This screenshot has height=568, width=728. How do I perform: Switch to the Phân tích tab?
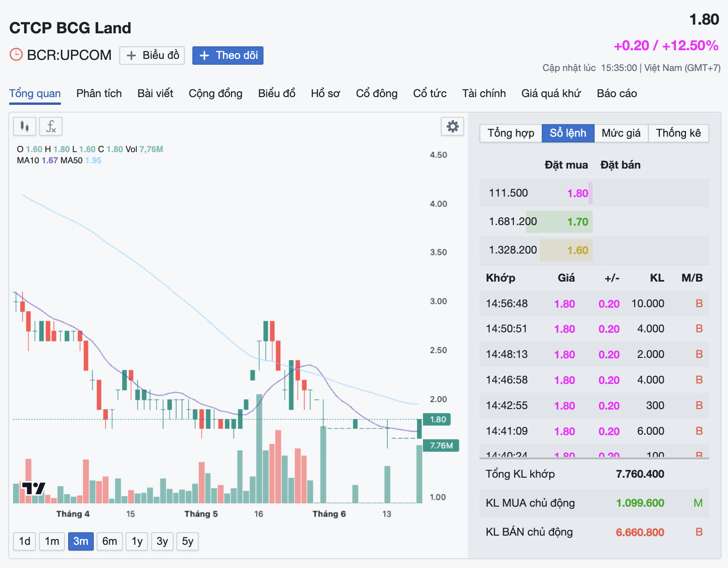coord(99,93)
